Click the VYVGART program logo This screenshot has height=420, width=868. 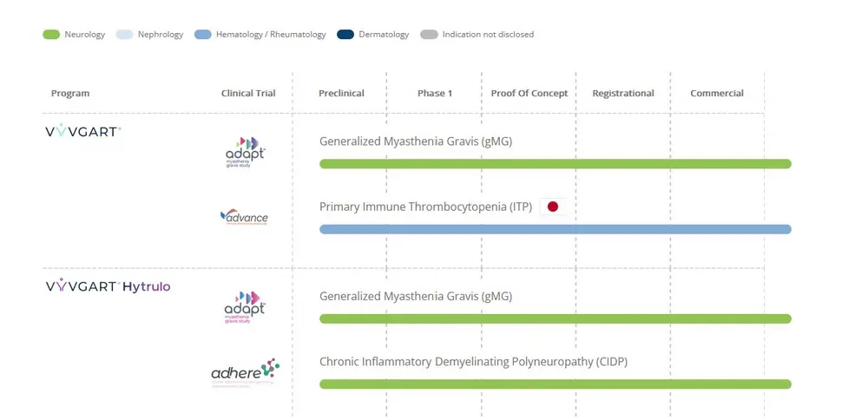pos(82,131)
